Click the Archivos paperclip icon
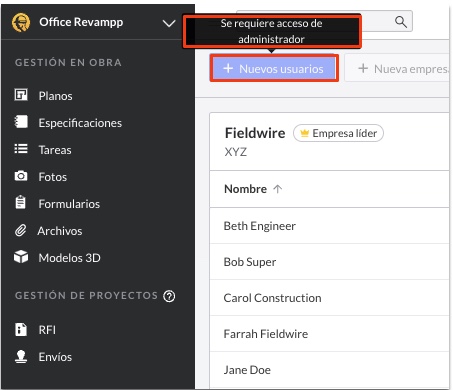 pos(20,230)
